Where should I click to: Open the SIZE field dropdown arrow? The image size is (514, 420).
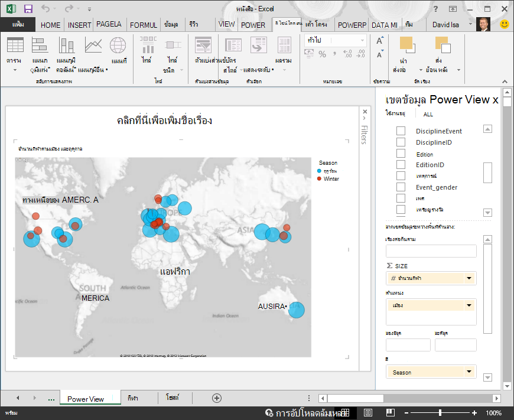469,278
